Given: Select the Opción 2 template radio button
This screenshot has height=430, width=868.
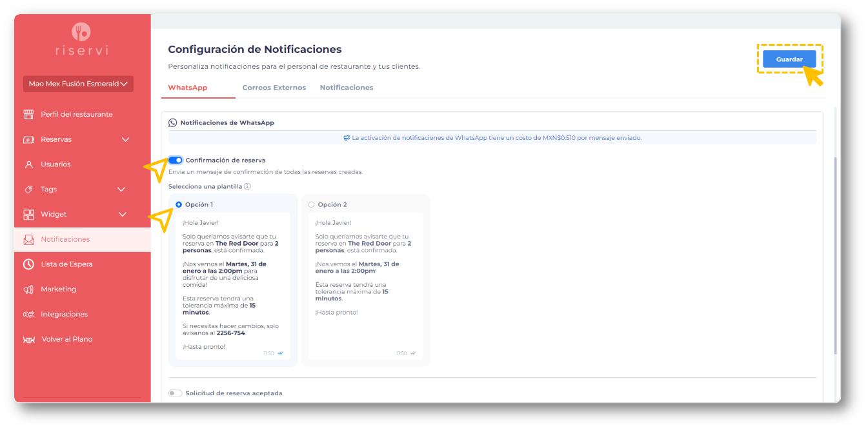Looking at the screenshot, I should pos(312,204).
